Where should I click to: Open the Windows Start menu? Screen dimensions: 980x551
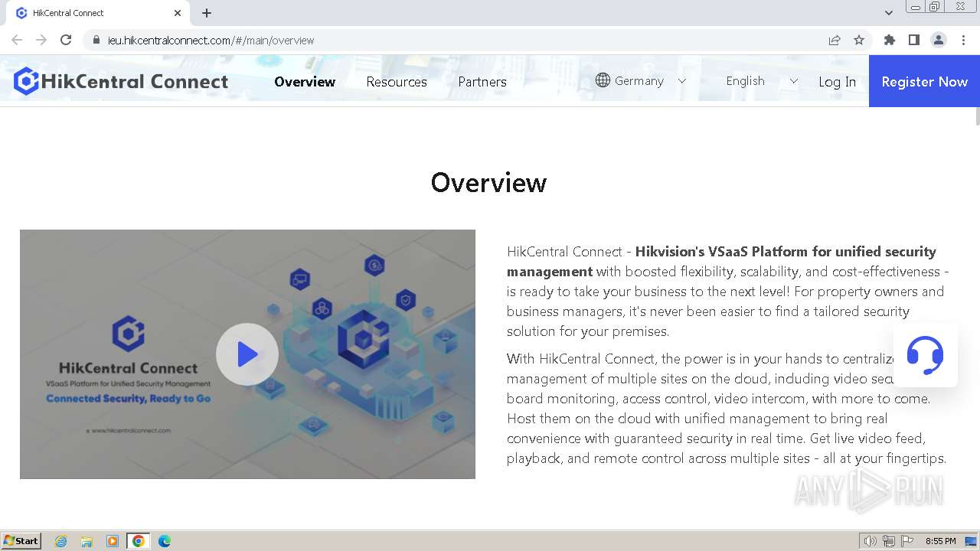tap(21, 540)
